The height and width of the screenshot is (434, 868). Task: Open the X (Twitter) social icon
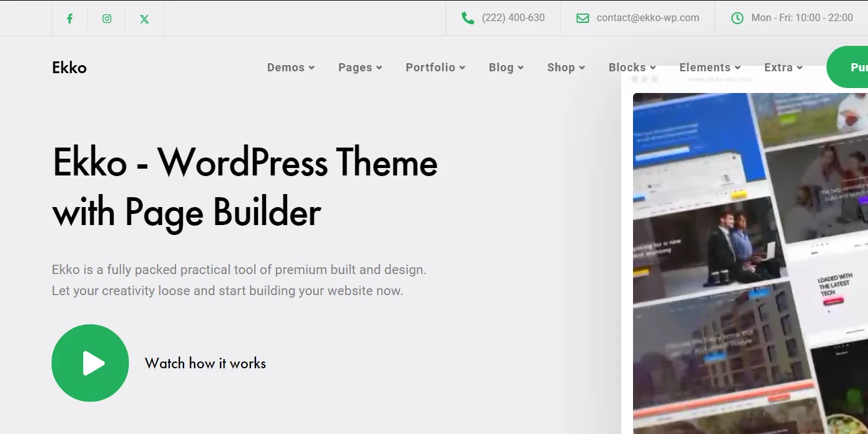144,19
